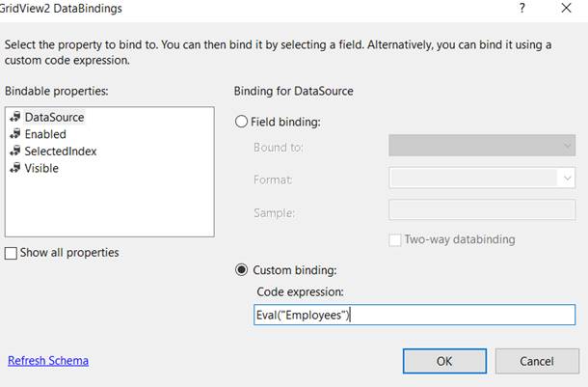Select the Field binding radio button
This screenshot has height=387, width=588.
(x=241, y=122)
